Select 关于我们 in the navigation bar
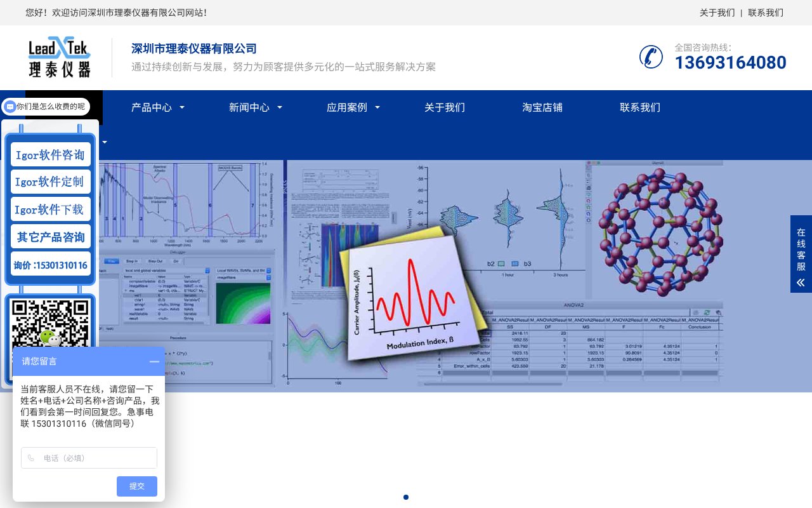 (x=445, y=107)
